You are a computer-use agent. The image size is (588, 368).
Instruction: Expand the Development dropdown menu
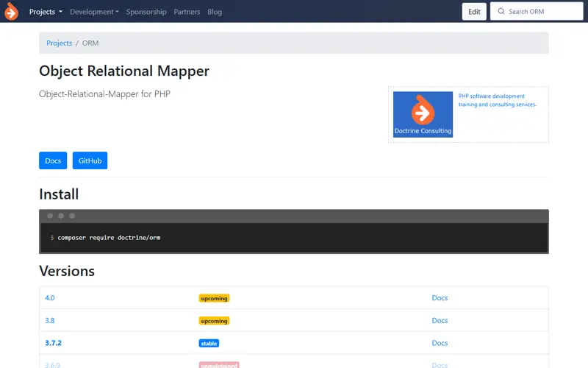tap(94, 12)
